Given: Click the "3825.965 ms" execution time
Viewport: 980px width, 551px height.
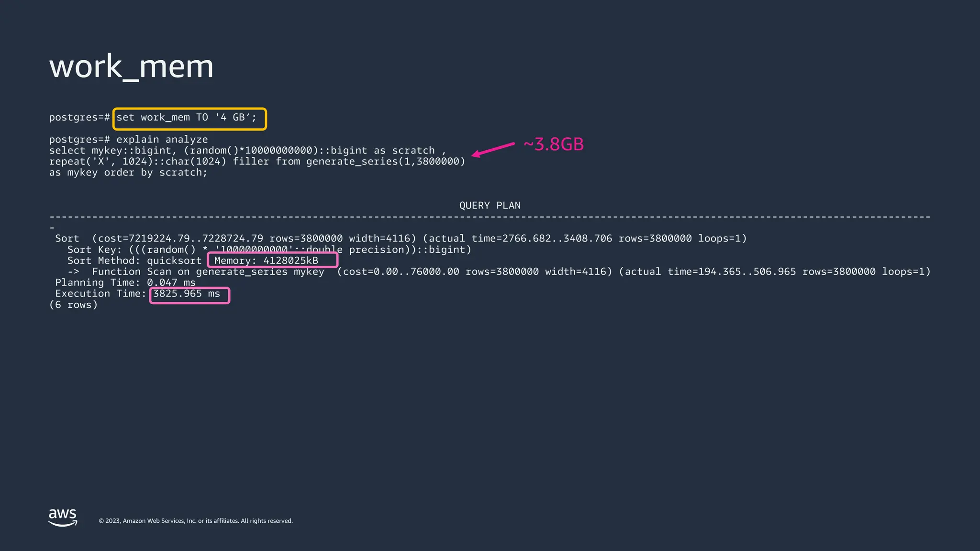Looking at the screenshot, I should point(187,294).
